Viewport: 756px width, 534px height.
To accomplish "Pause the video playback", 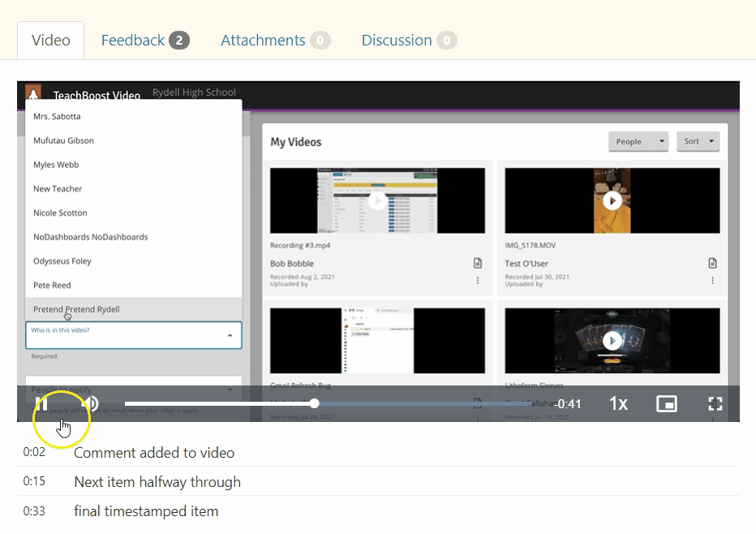I will (x=41, y=404).
